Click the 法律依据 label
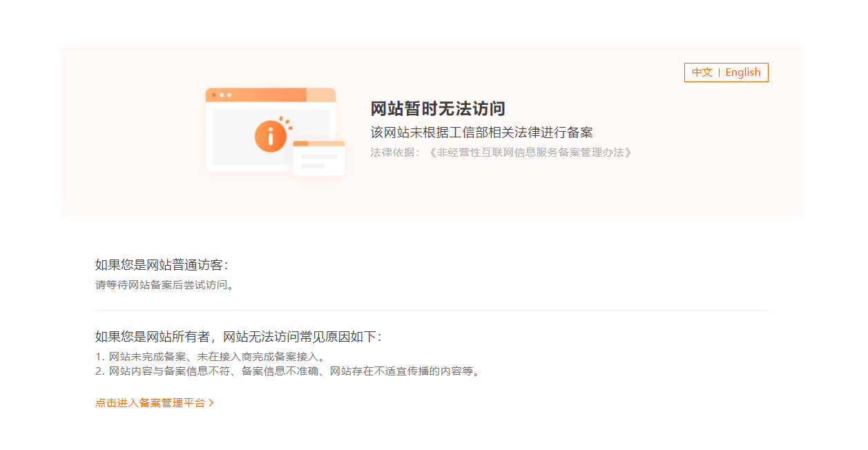The width and height of the screenshot is (868, 450). click(x=392, y=153)
